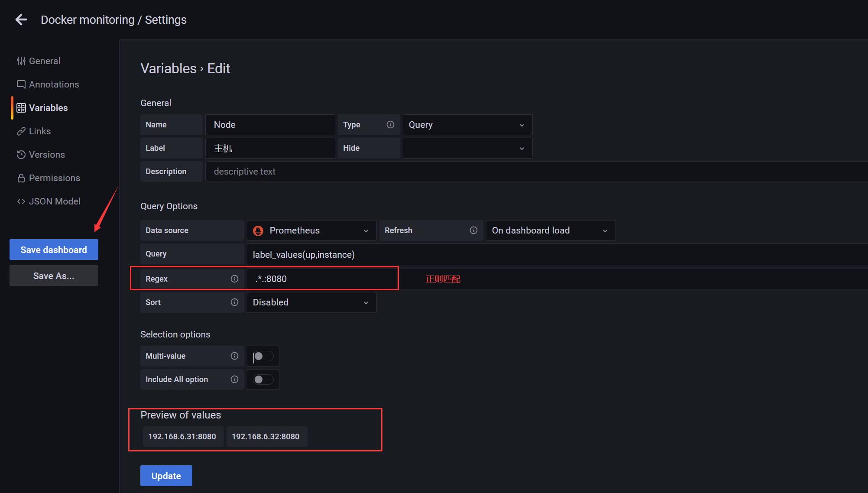Viewport: 868px width, 493px height.
Task: Click the Query Options section heading
Action: [x=169, y=206]
